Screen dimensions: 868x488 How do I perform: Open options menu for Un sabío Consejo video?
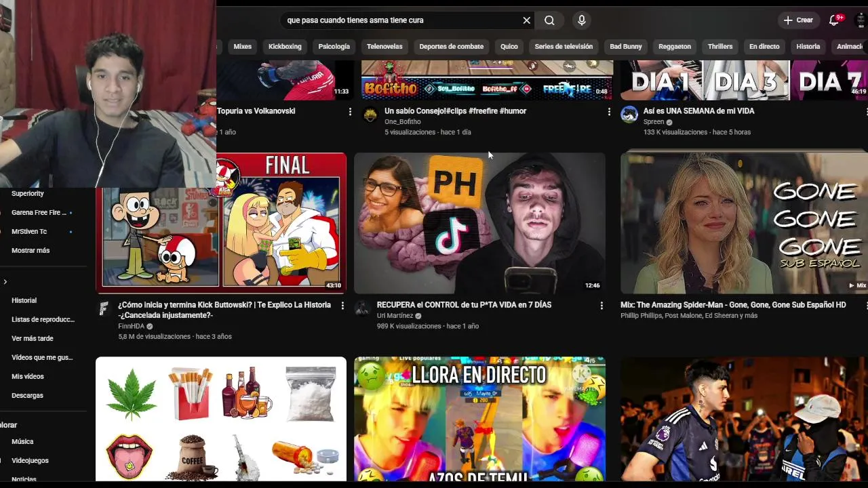[608, 111]
